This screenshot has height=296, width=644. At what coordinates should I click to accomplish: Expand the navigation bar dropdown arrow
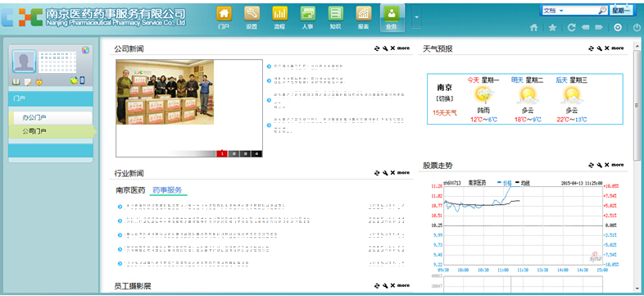point(416,17)
